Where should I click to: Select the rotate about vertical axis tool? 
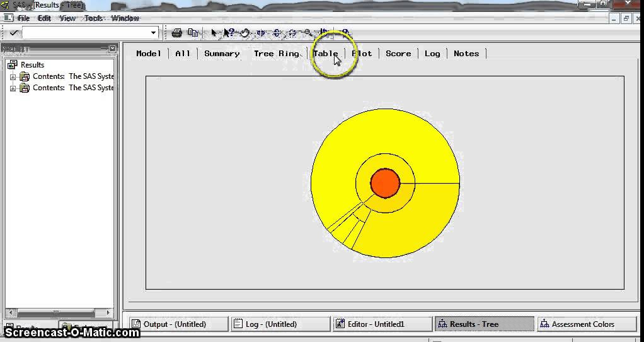point(260,33)
